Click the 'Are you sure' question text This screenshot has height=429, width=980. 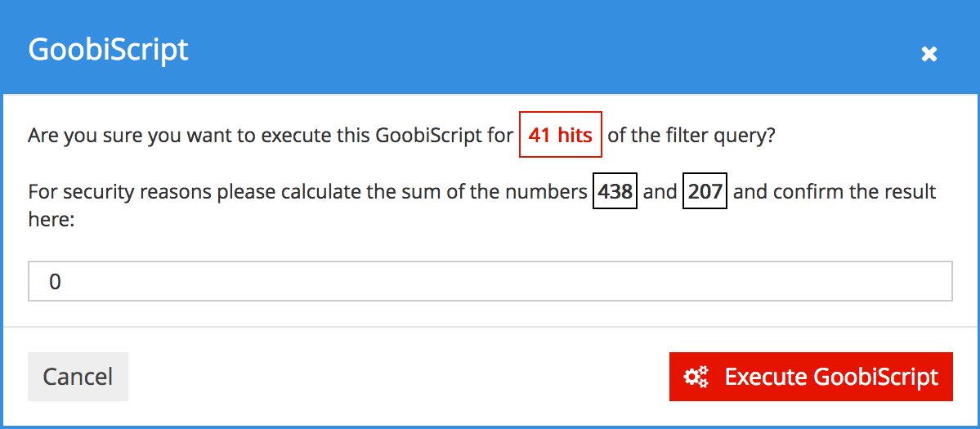click(271, 136)
